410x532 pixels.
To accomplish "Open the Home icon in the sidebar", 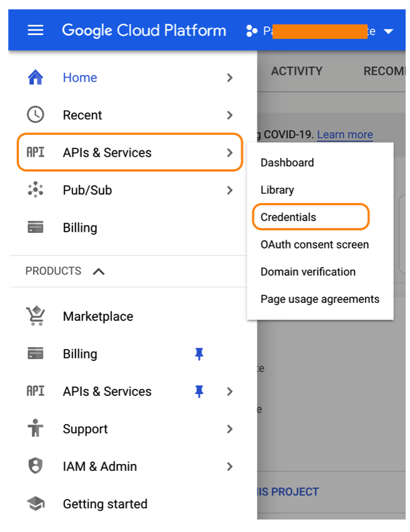I will [x=36, y=77].
